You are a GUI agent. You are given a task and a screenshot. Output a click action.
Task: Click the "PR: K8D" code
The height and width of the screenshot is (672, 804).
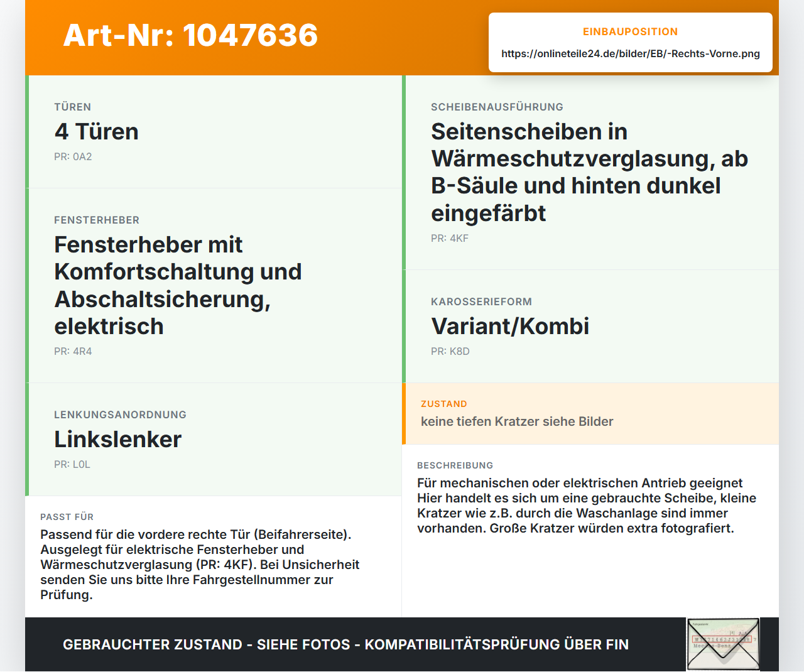pyautogui.click(x=450, y=351)
